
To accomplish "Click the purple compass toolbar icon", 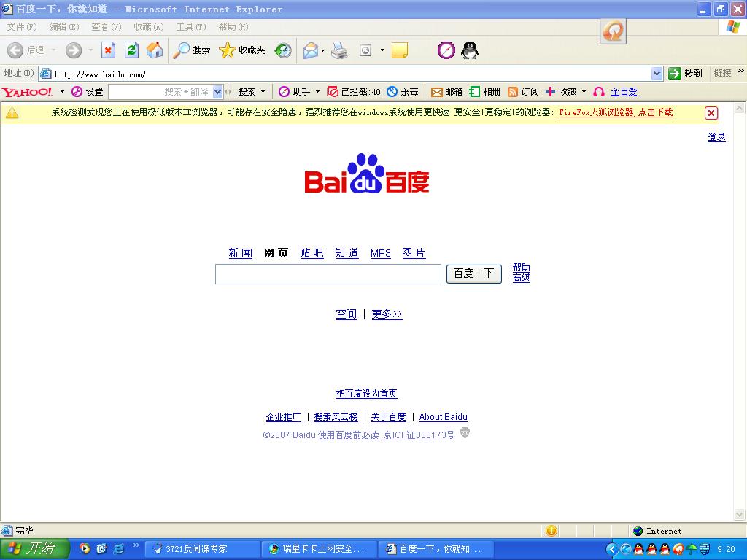I will pyautogui.click(x=446, y=50).
